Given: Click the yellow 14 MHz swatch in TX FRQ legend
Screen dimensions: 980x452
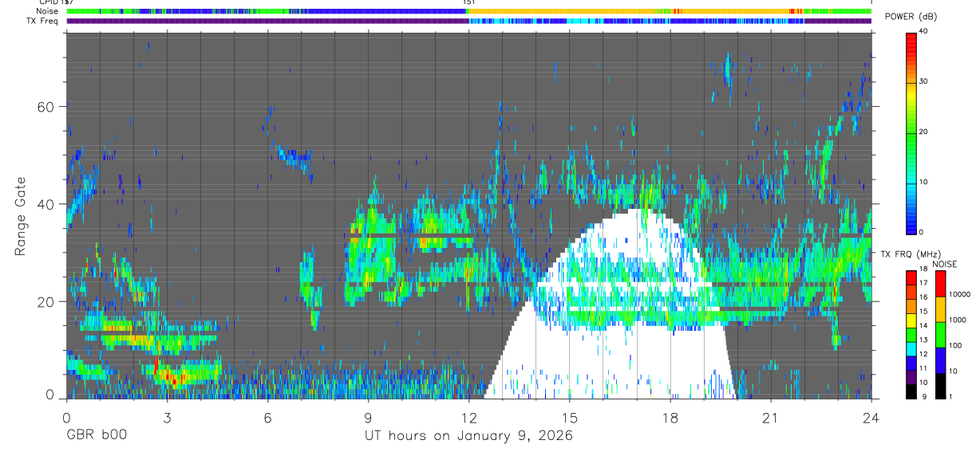Looking at the screenshot, I should point(911,320).
